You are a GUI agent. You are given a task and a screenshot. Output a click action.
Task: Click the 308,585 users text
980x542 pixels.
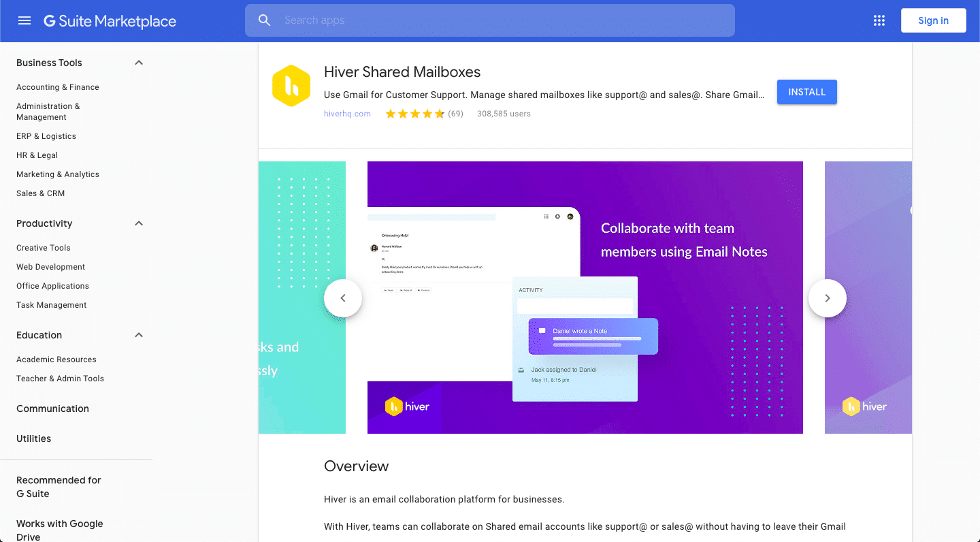(x=504, y=114)
